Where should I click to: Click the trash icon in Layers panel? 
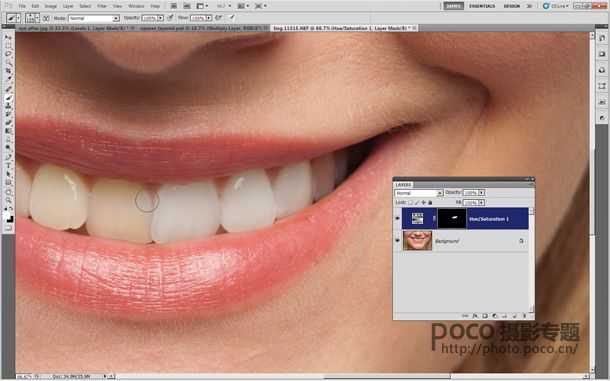524,316
